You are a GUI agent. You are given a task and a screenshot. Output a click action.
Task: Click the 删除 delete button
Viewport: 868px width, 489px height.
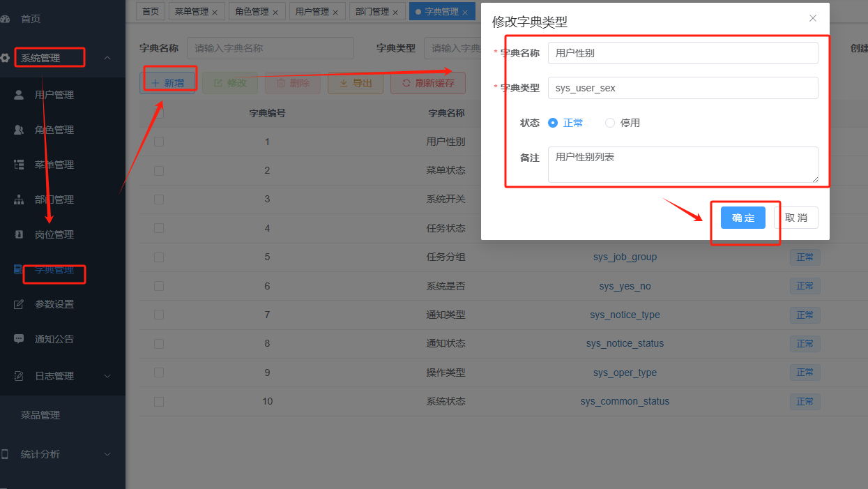pos(293,83)
